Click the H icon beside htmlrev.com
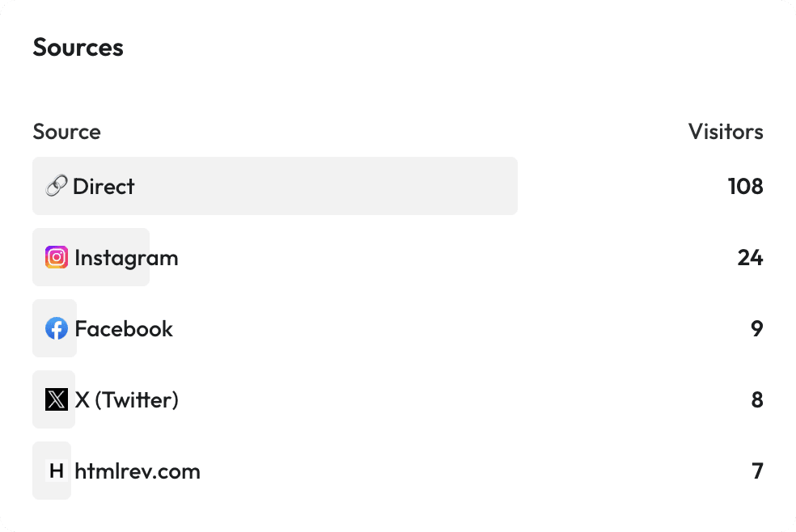This screenshot has height=532, width=796. pyautogui.click(x=55, y=470)
